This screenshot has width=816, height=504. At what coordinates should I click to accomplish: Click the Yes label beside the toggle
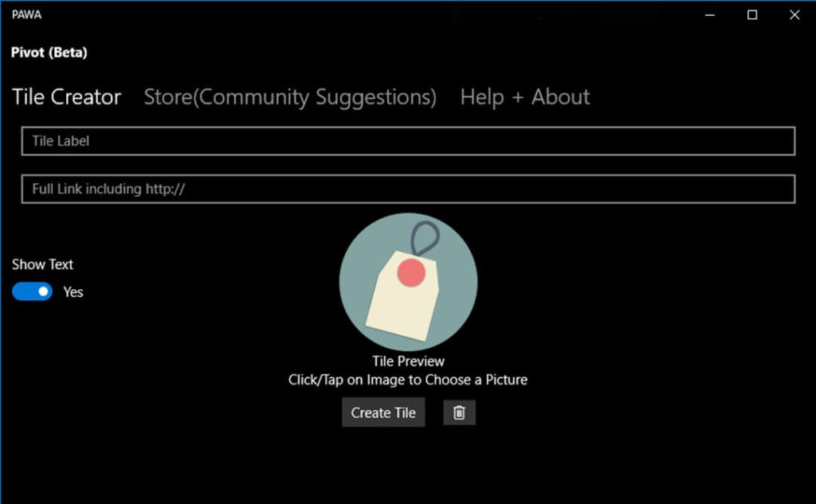click(73, 292)
